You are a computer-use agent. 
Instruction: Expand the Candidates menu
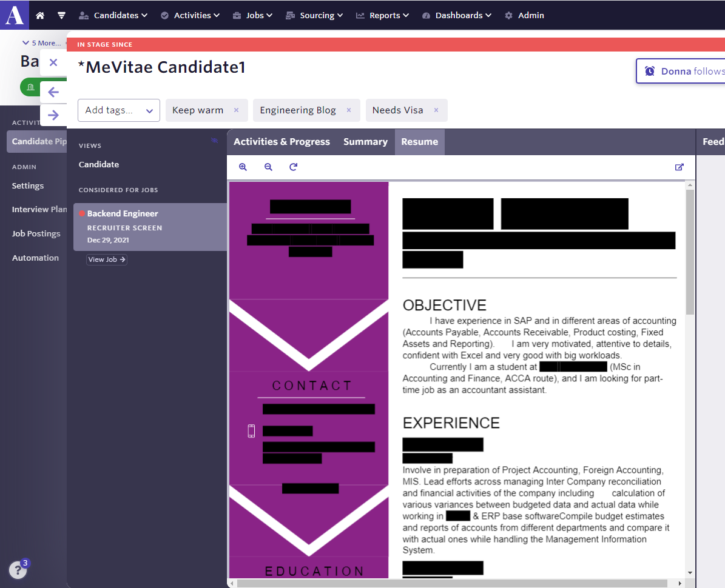(x=113, y=15)
